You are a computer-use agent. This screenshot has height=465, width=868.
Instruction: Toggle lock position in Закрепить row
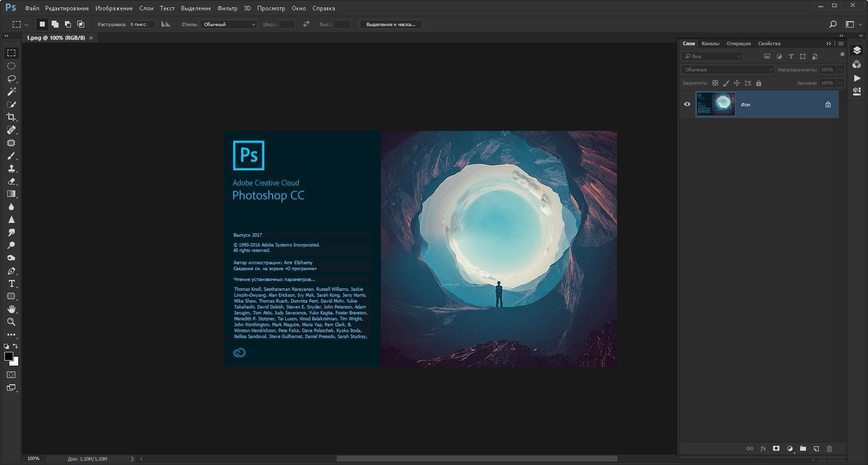coord(737,83)
